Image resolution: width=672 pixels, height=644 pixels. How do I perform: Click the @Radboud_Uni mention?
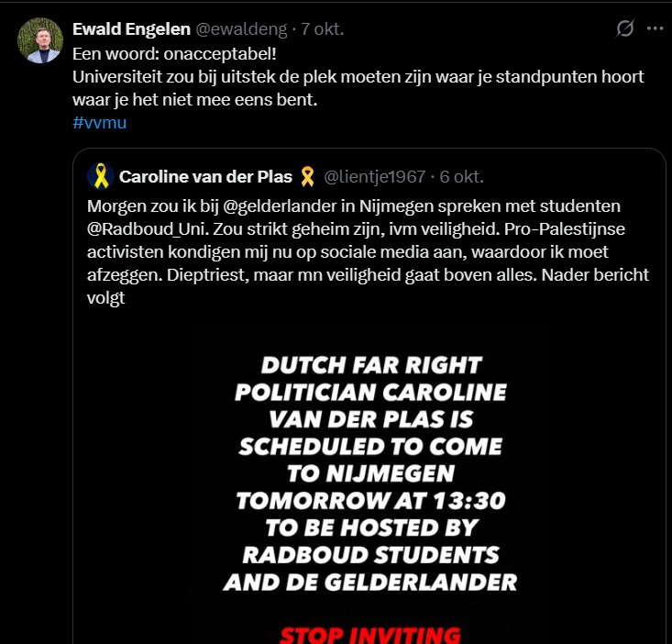138,228
